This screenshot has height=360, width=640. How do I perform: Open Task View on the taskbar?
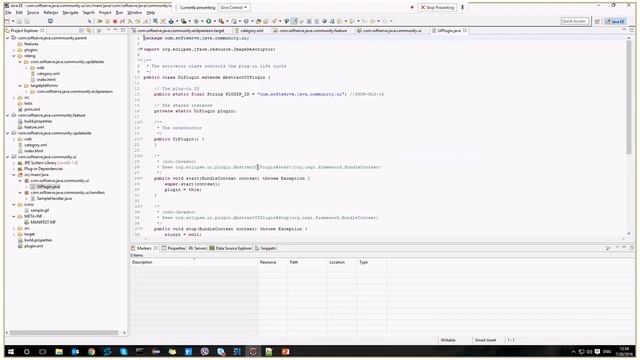[x=42, y=351]
